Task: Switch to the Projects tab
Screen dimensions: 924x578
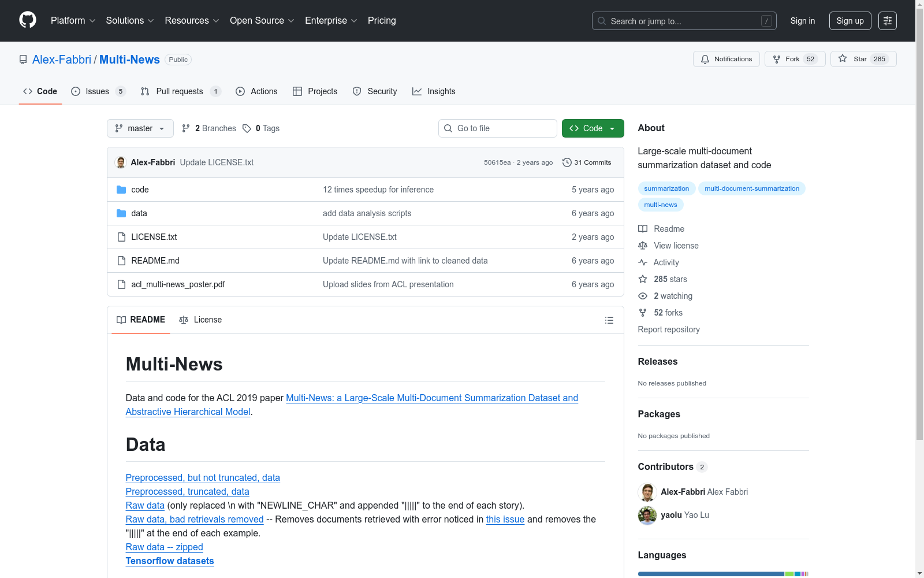Action: click(315, 91)
